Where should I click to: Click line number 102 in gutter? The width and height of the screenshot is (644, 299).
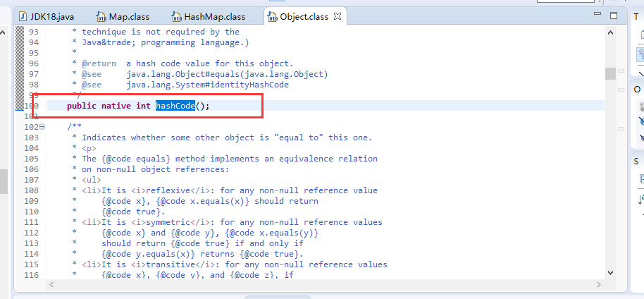(x=31, y=127)
